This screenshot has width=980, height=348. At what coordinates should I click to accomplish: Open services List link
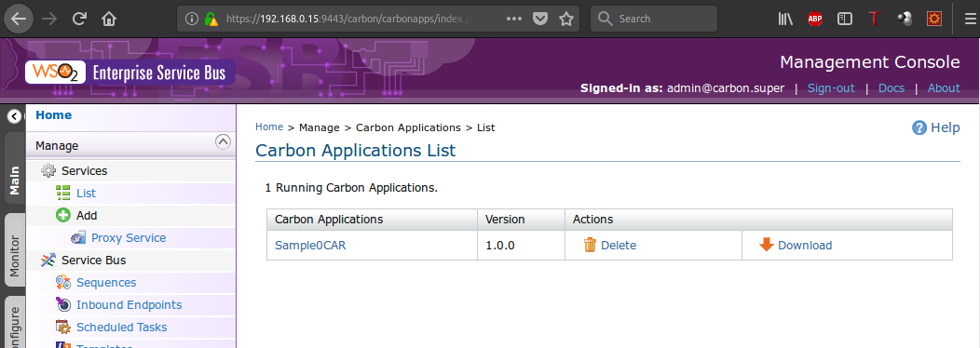[87, 193]
